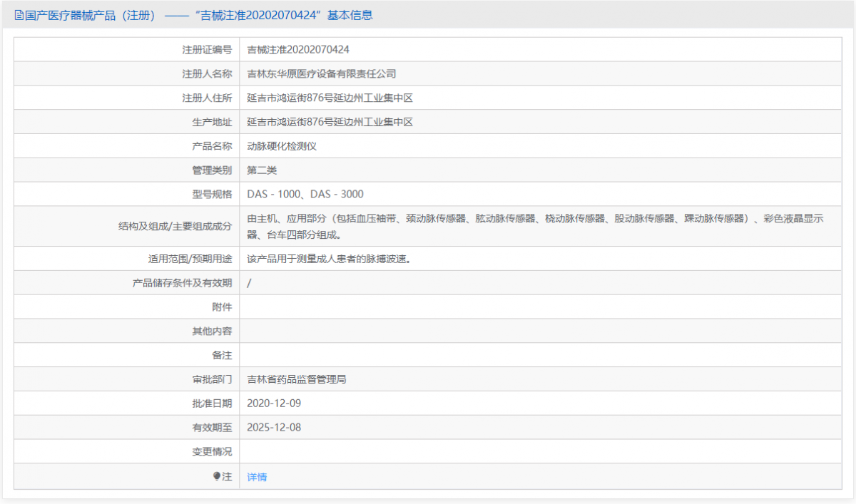Select the company name 吉林东华原医疗设备有限责任公司

coord(322,73)
